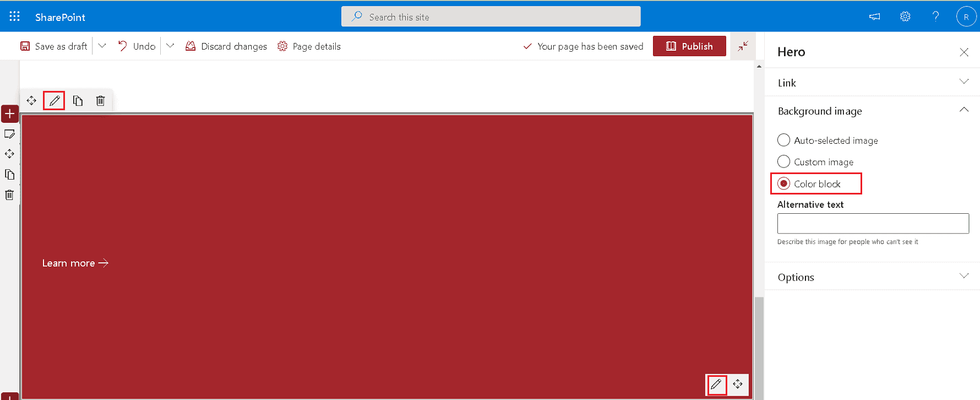Open the help question mark
980x400 pixels.
pyautogui.click(x=935, y=17)
